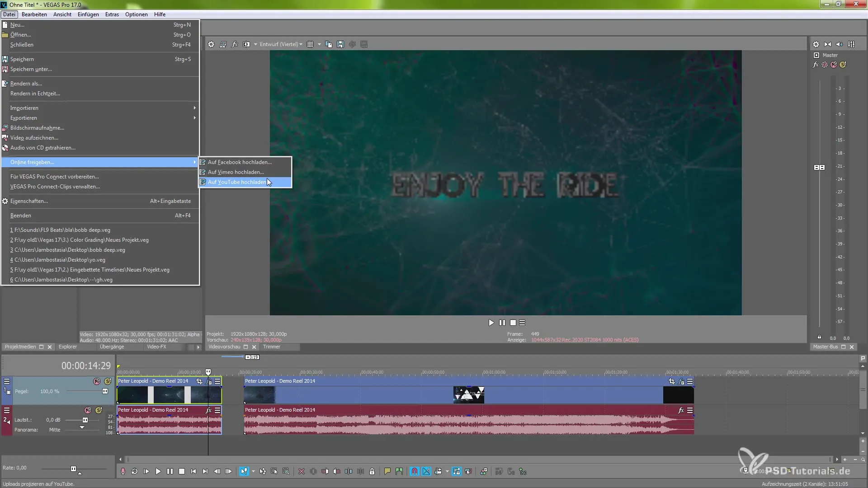Switch to the Übergänge tab
Screen dimensions: 868x488
112,347
